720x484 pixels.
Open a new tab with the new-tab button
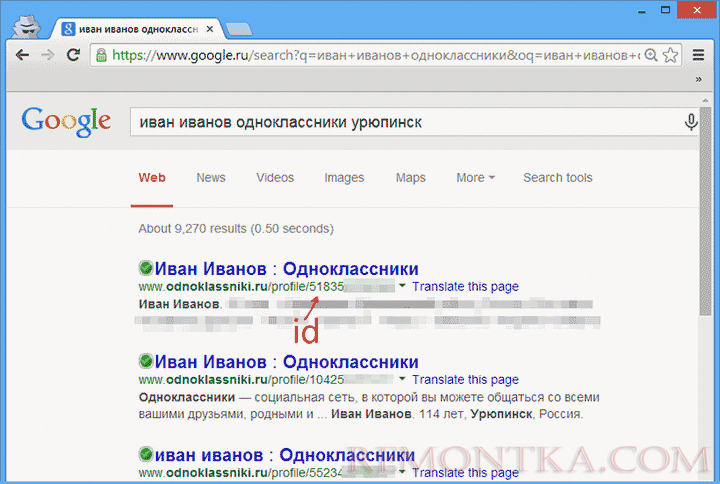pos(239,29)
